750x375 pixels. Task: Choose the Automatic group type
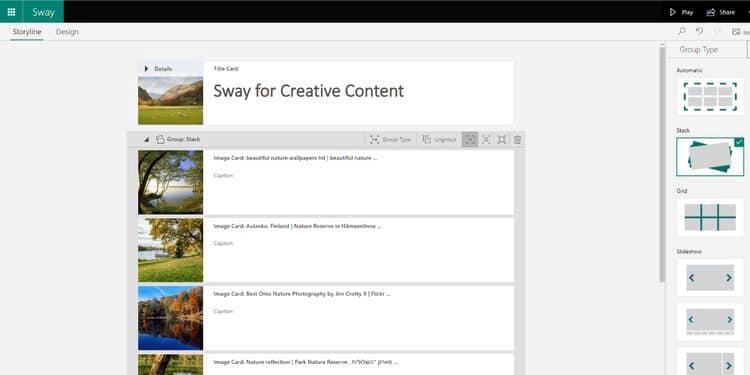pos(710,97)
